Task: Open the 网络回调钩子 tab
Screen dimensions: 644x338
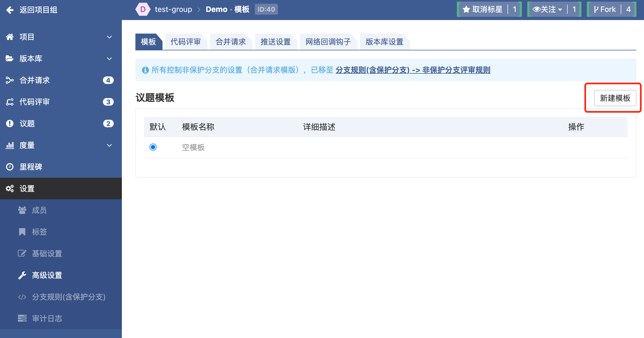Action: (328, 42)
